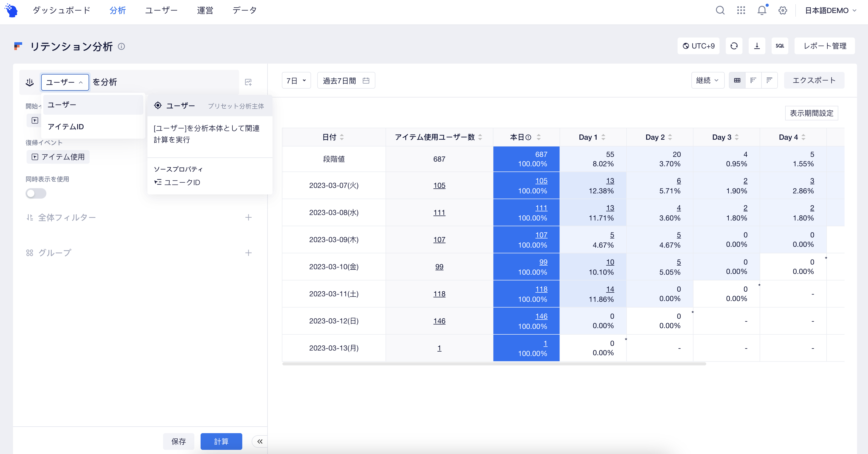Open user count 105 link for 2023-03-07
The height and width of the screenshot is (454, 868).
pyautogui.click(x=439, y=186)
